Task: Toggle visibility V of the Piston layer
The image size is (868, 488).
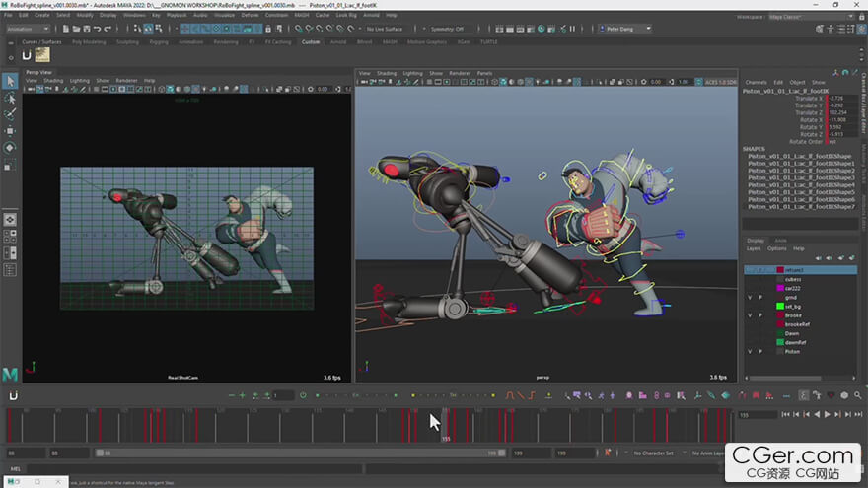Action: coord(750,351)
